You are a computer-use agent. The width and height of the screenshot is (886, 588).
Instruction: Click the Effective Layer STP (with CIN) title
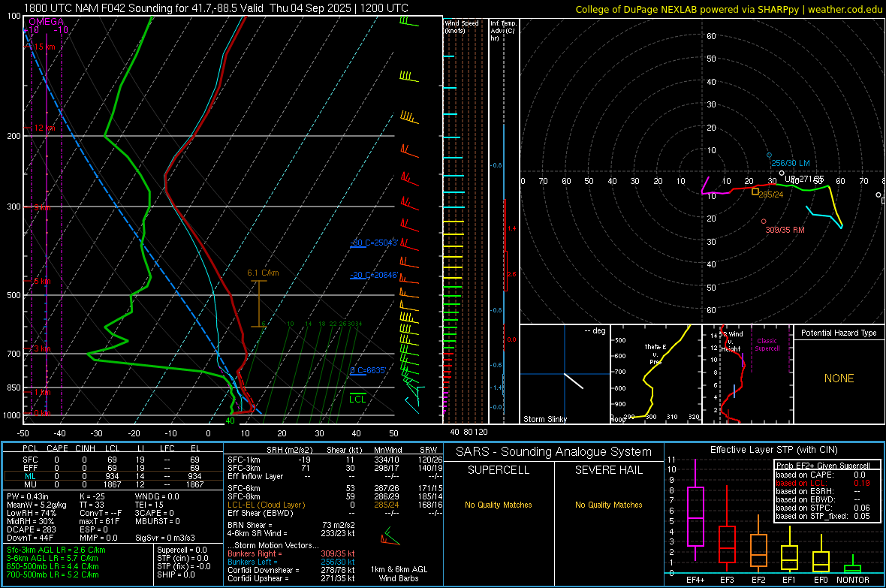[x=774, y=450]
